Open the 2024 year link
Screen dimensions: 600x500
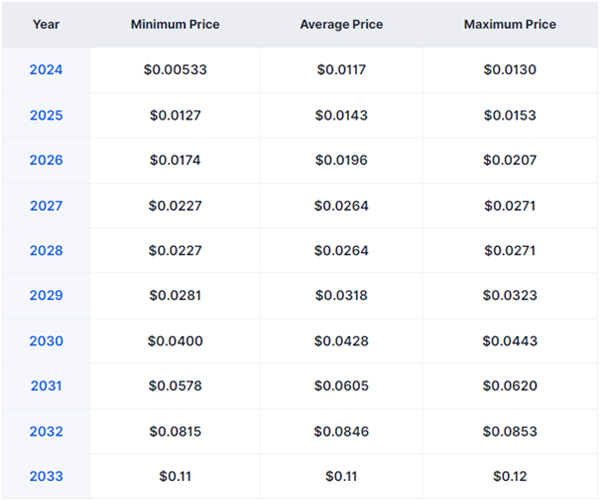click(46, 70)
